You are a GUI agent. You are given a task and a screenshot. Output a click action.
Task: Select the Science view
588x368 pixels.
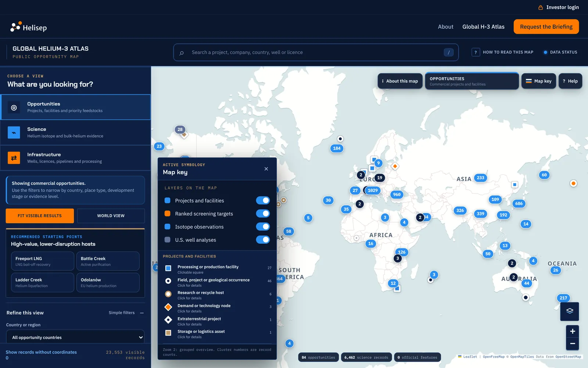[x=75, y=132]
